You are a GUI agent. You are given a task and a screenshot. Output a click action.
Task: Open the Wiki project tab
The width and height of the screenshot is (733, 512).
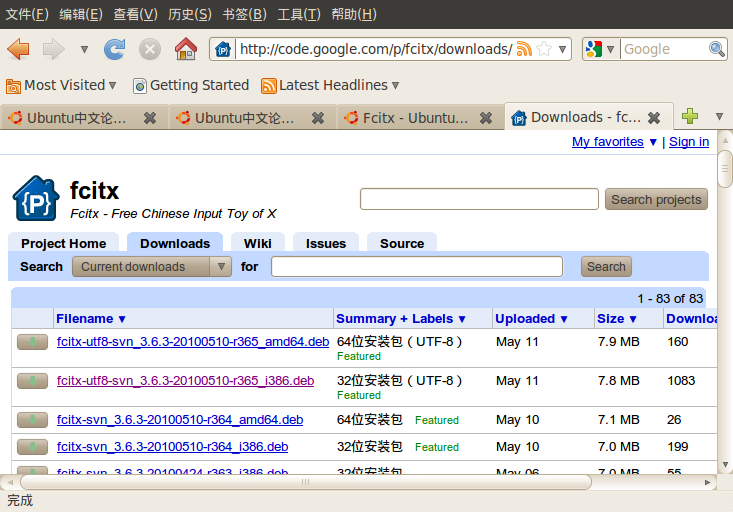point(258,243)
